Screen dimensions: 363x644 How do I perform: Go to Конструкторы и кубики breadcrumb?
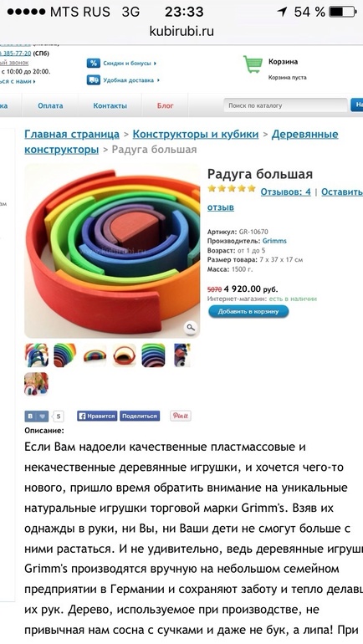coord(196,135)
